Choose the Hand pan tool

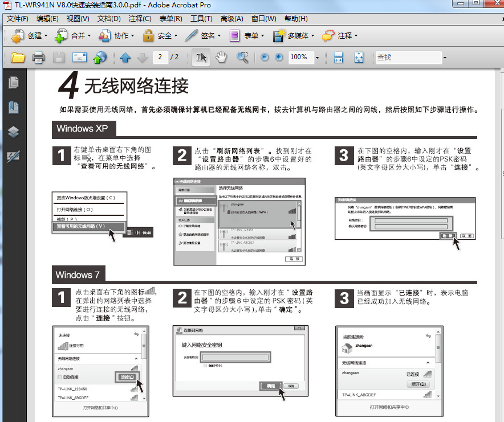point(221,58)
